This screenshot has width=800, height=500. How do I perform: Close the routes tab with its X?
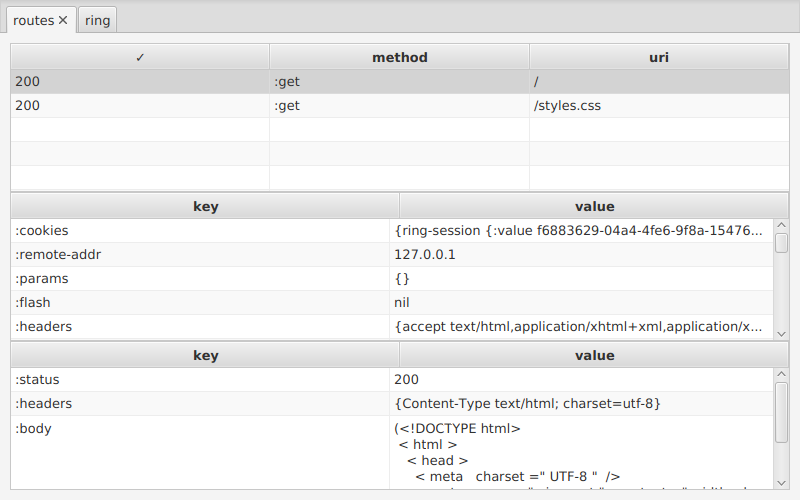(63, 20)
